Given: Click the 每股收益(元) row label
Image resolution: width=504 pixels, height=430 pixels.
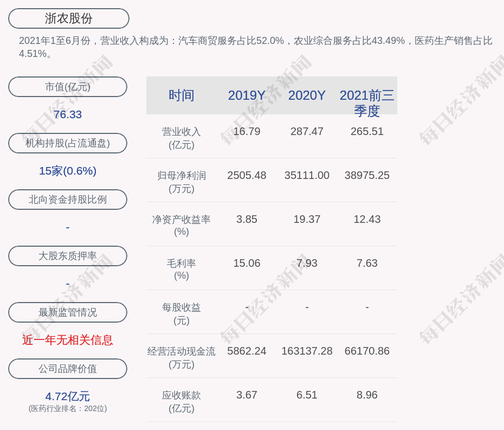Looking at the screenshot, I should (x=182, y=314).
